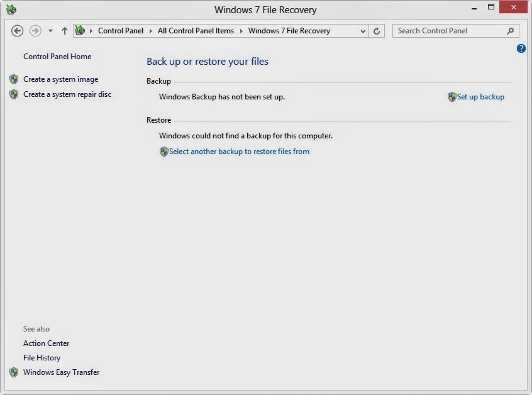Open Create a system image
532x395 pixels.
(61, 79)
